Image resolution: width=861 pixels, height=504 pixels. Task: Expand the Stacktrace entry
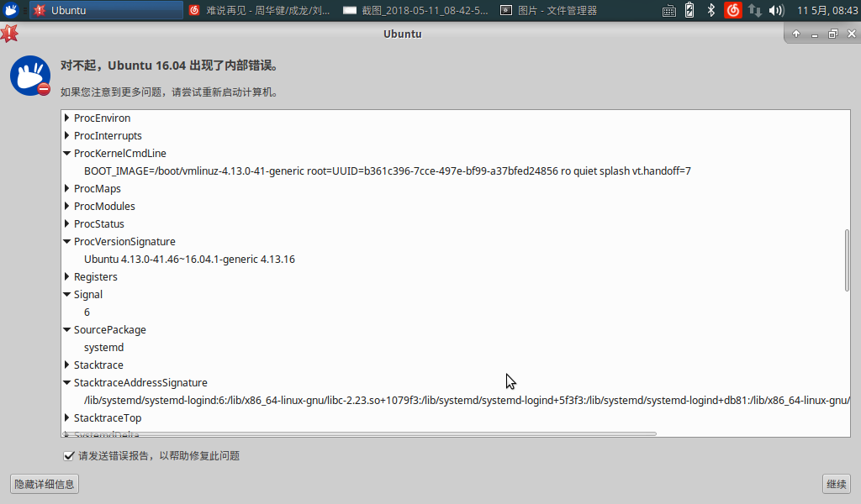tap(67, 365)
